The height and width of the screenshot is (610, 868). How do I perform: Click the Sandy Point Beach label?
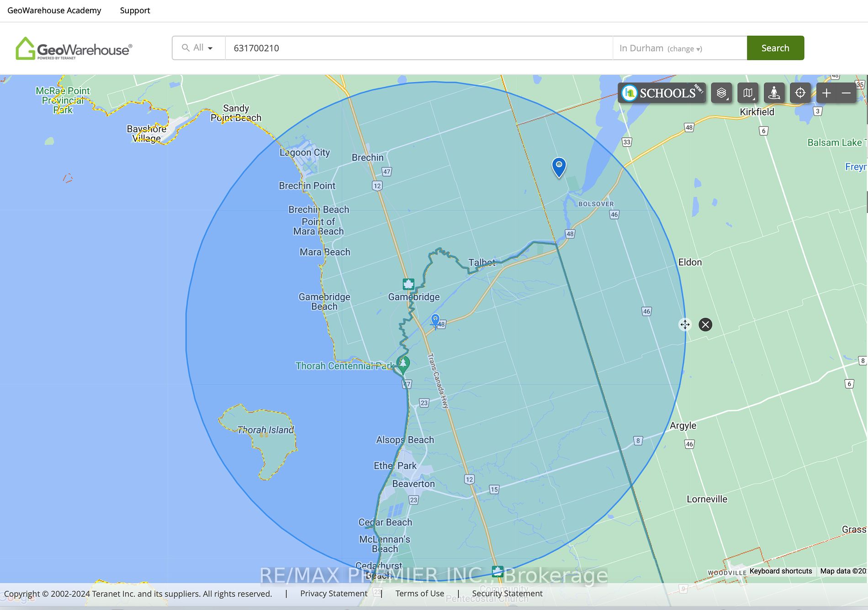pyautogui.click(x=236, y=113)
